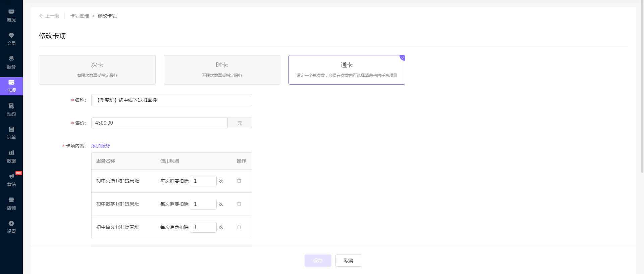Focus the 售价 price input field
This screenshot has height=274, width=644.
point(159,123)
